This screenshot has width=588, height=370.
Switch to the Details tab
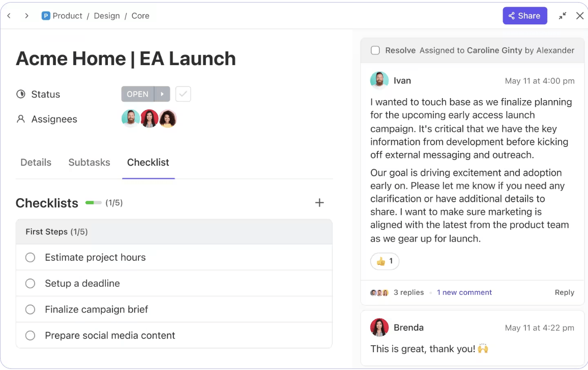36,162
